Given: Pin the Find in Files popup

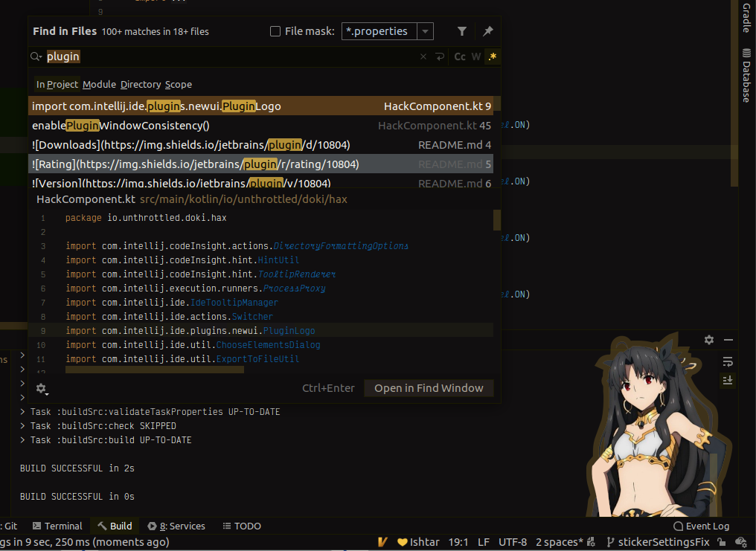Looking at the screenshot, I should pyautogui.click(x=488, y=31).
